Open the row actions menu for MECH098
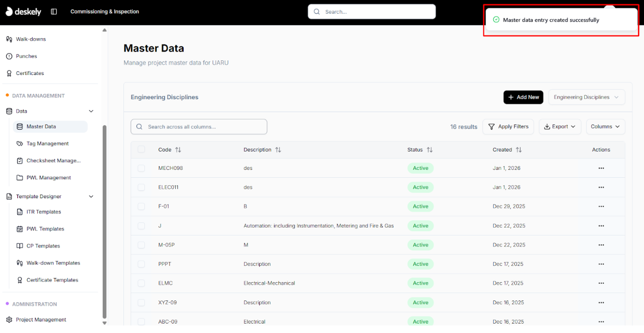The height and width of the screenshot is (333, 644). 601,168
